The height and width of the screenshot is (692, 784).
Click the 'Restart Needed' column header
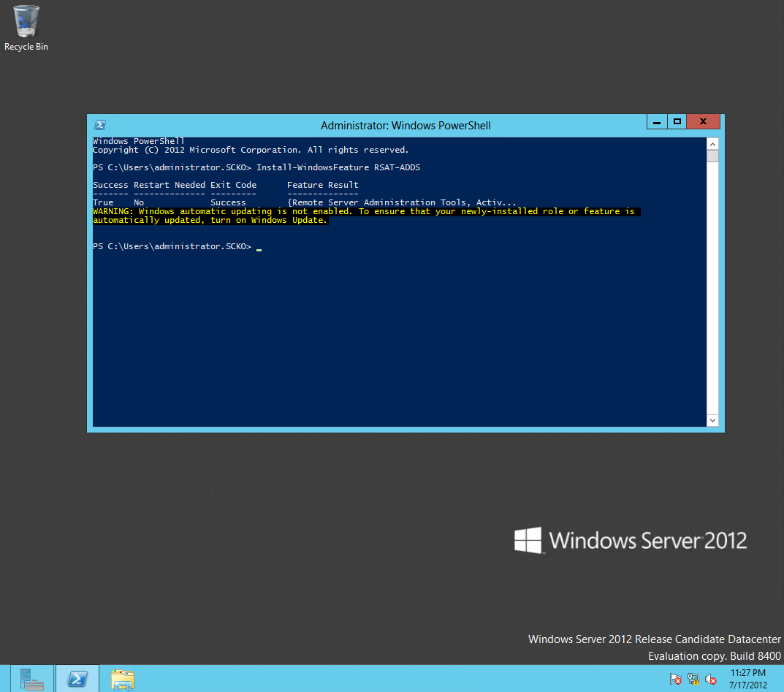[169, 185]
